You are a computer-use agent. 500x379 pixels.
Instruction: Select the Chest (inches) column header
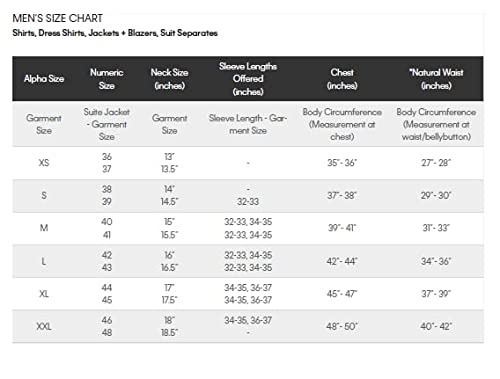click(x=342, y=79)
